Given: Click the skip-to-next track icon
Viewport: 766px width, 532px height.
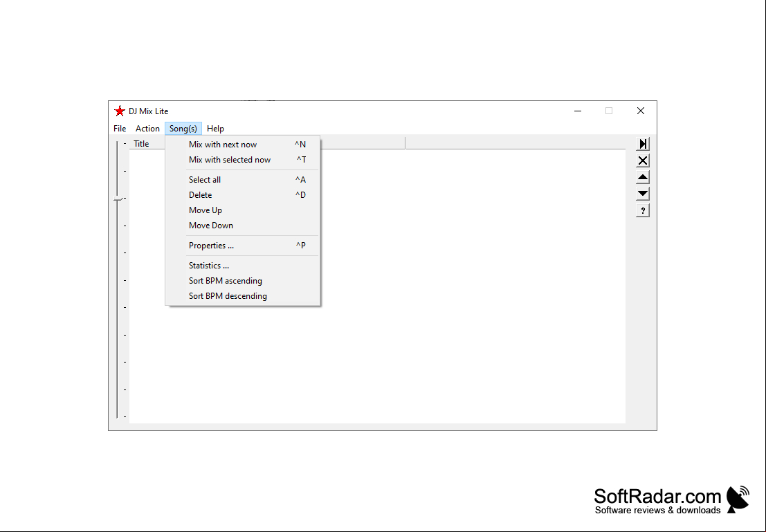Looking at the screenshot, I should (x=643, y=144).
